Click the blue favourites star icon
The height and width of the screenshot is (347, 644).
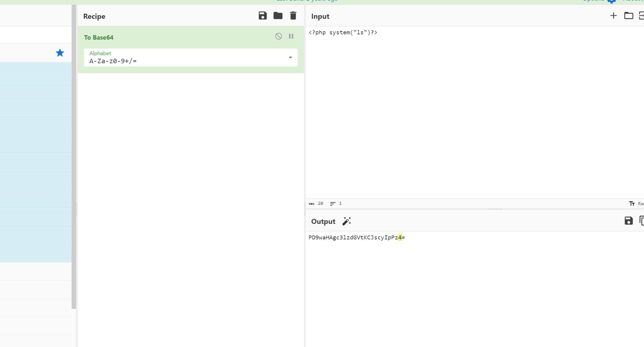(x=60, y=53)
